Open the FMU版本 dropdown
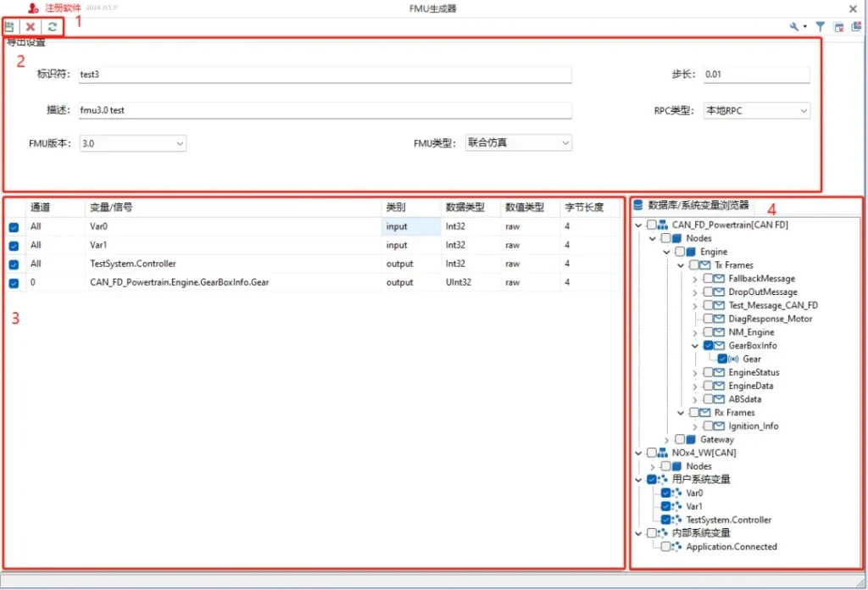Screen dimensions: 868x590 tap(132, 144)
